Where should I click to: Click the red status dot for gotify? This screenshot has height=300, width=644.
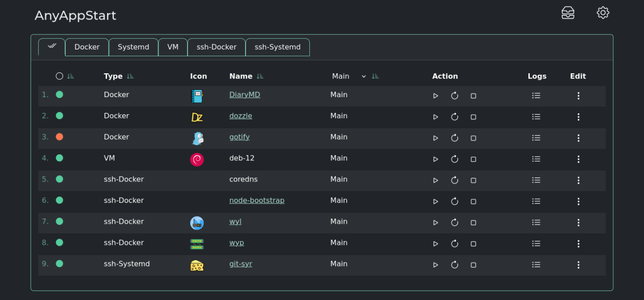tap(59, 137)
